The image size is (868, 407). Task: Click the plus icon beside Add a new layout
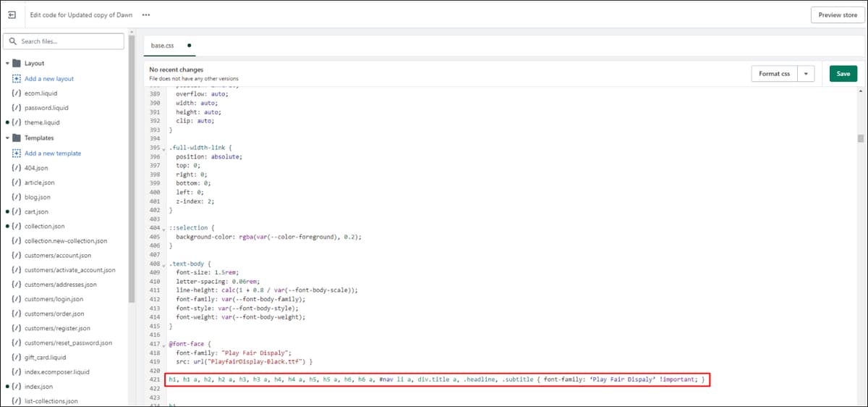coord(16,78)
